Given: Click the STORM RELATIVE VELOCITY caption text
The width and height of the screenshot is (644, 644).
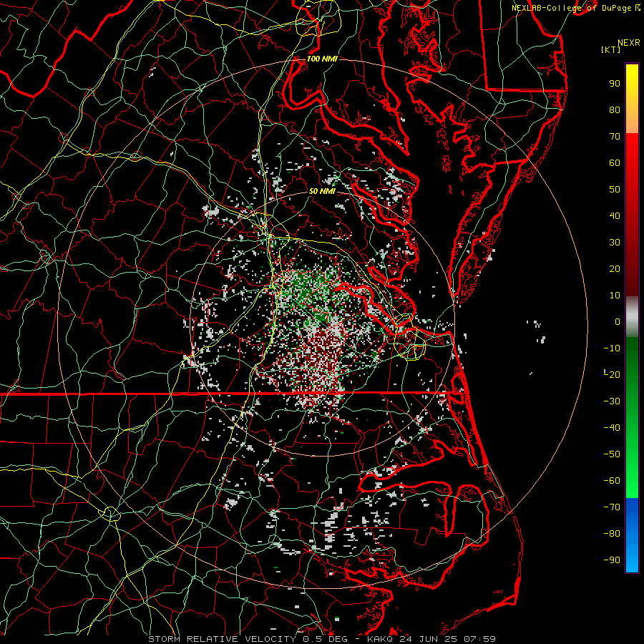Looking at the screenshot, I should click(222, 639).
